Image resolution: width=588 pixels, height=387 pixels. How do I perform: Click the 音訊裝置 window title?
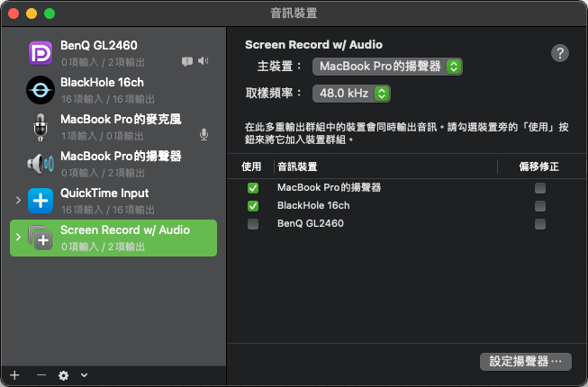pyautogui.click(x=294, y=13)
